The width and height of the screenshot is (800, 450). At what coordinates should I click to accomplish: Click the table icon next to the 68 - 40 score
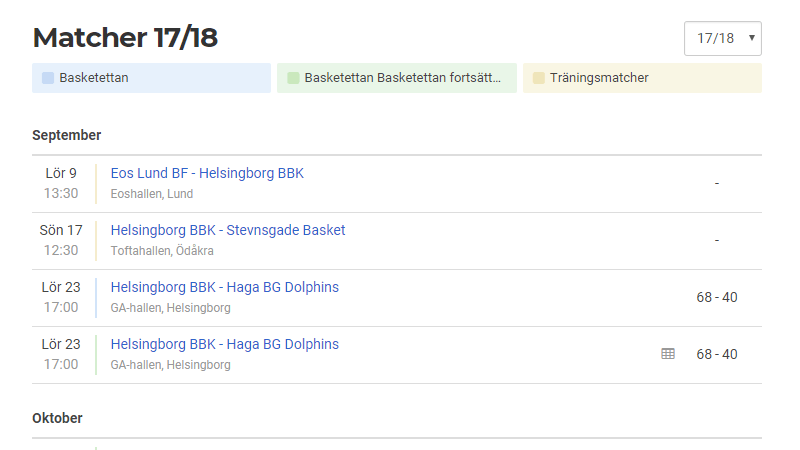(x=668, y=354)
